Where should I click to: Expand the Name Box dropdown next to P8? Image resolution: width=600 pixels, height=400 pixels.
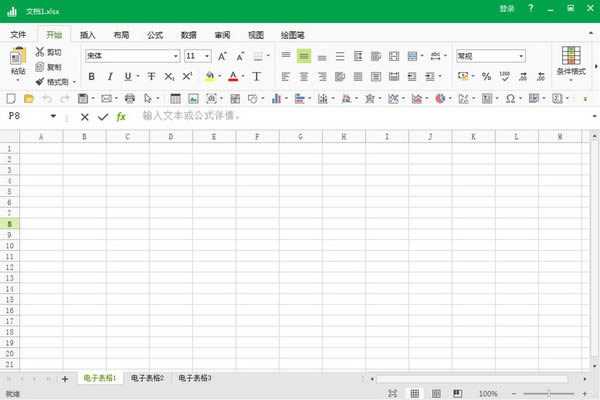pyautogui.click(x=53, y=116)
